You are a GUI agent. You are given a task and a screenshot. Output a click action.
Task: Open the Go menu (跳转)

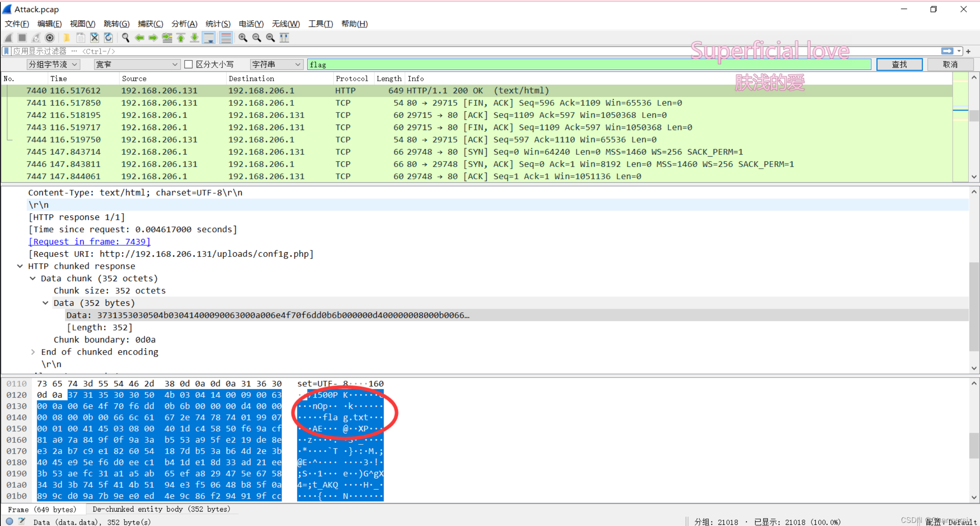coord(116,24)
